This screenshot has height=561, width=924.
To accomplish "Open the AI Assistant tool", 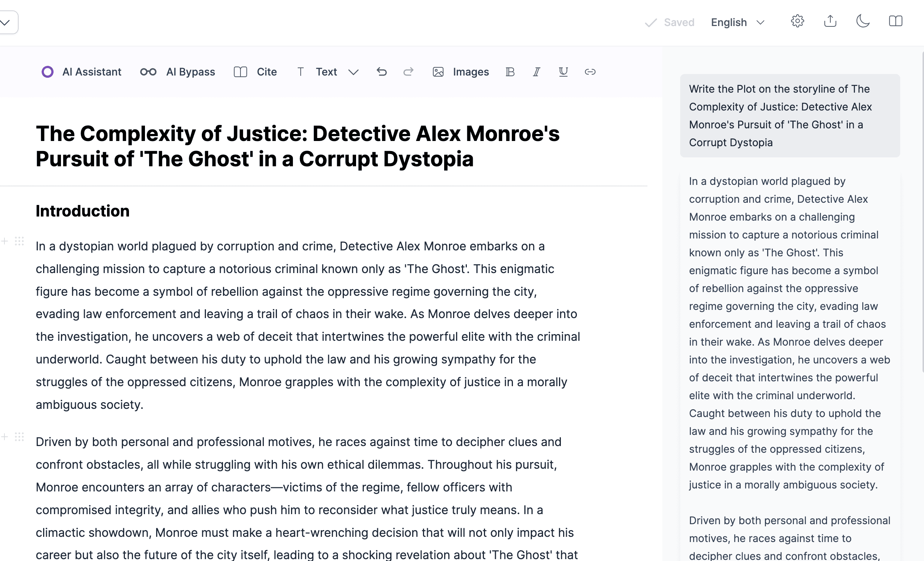I will point(81,72).
